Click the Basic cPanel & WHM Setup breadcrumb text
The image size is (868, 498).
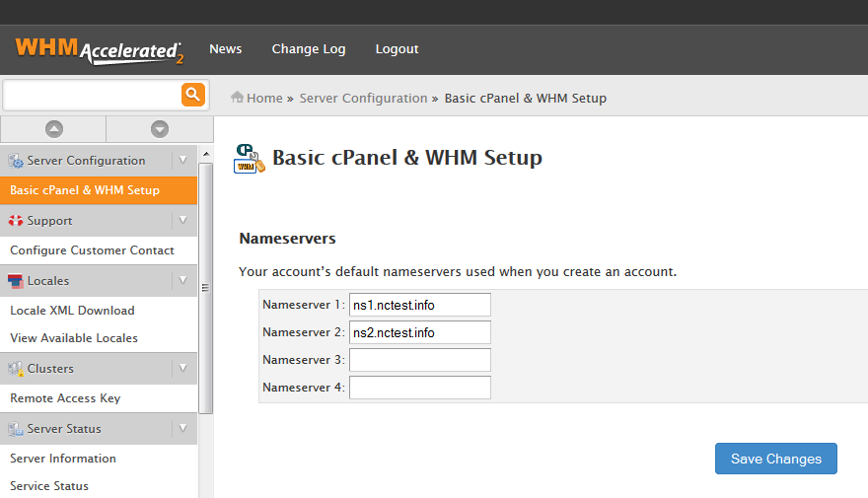click(x=526, y=98)
